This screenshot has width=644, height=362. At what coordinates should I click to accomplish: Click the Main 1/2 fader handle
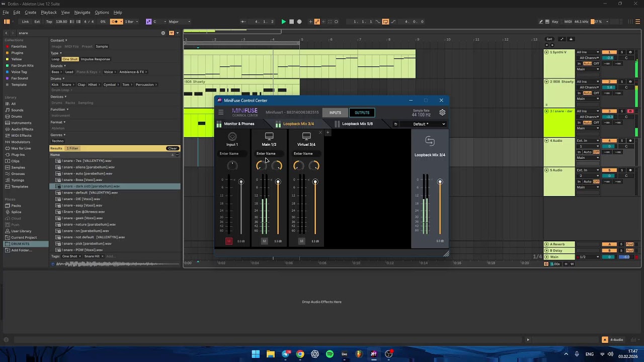[x=278, y=182]
